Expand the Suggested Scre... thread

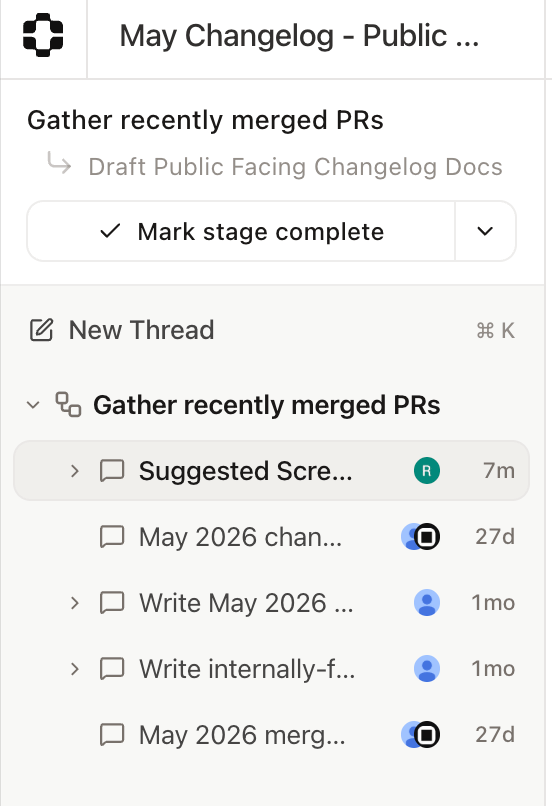[75, 471]
